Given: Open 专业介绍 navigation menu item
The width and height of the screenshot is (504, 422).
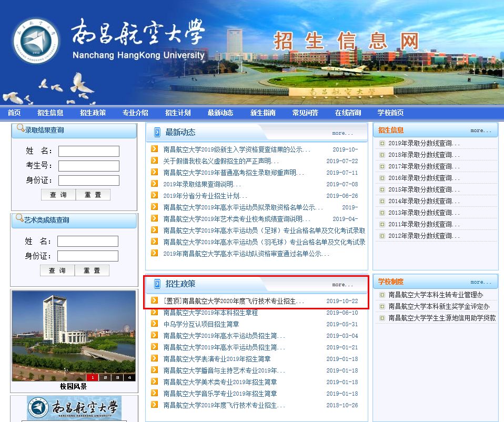Looking at the screenshot, I should [x=135, y=113].
